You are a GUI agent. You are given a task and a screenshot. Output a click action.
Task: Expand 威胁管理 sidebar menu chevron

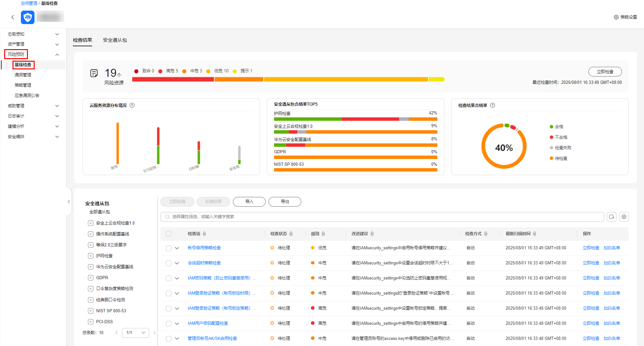[x=57, y=106]
